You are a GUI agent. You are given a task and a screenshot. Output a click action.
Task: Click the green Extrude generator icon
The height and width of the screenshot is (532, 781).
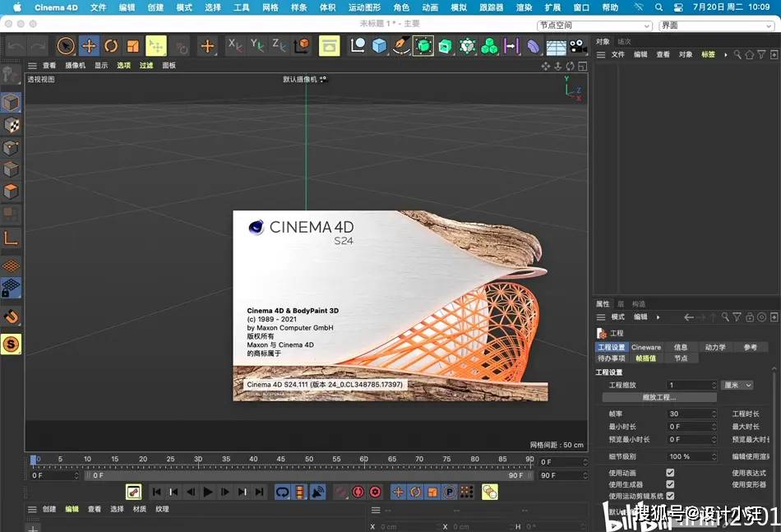pos(445,46)
